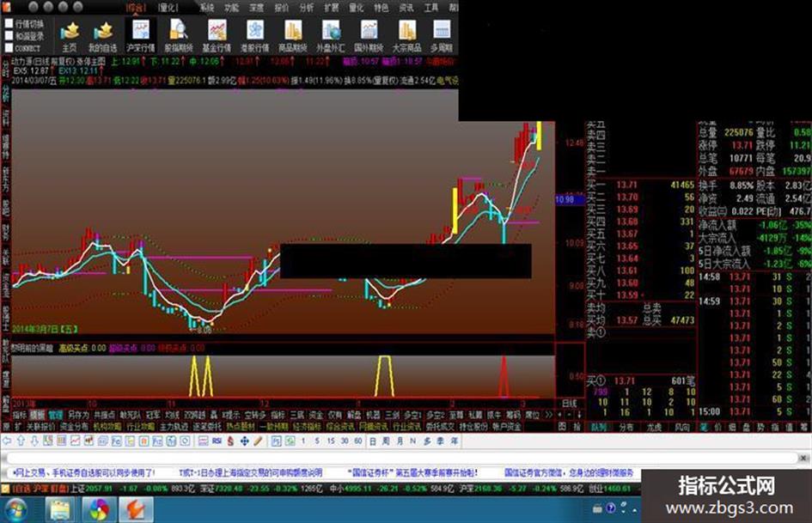The width and height of the screenshot is (812, 523).
Task: Open the orange trading app taskbar icon
Action: (137, 510)
